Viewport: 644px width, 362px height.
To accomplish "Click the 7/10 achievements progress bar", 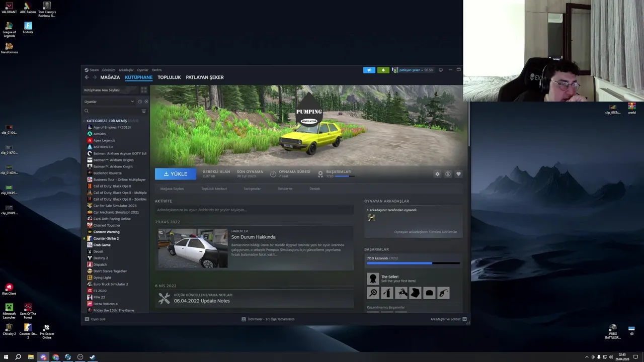I will (x=413, y=263).
